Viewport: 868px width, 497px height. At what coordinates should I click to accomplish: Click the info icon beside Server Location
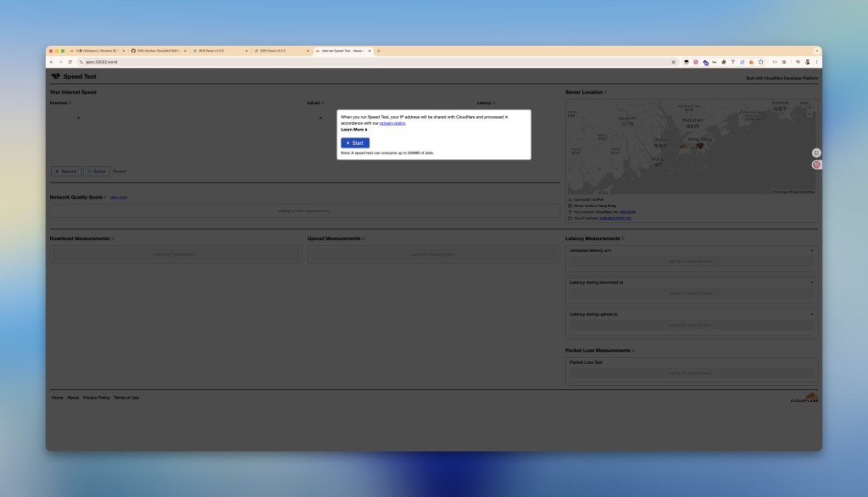pos(605,92)
